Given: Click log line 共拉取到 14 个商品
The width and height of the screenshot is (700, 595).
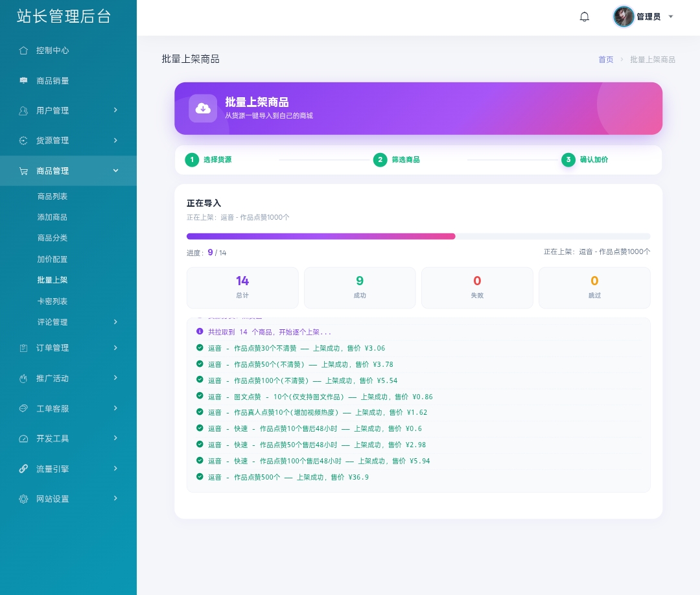Looking at the screenshot, I should [x=270, y=332].
